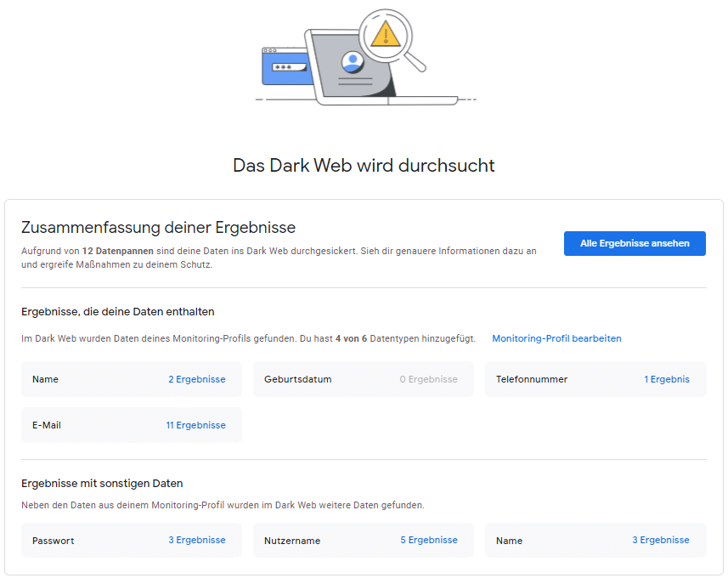Select the Telefonnummer card label

coord(532,379)
